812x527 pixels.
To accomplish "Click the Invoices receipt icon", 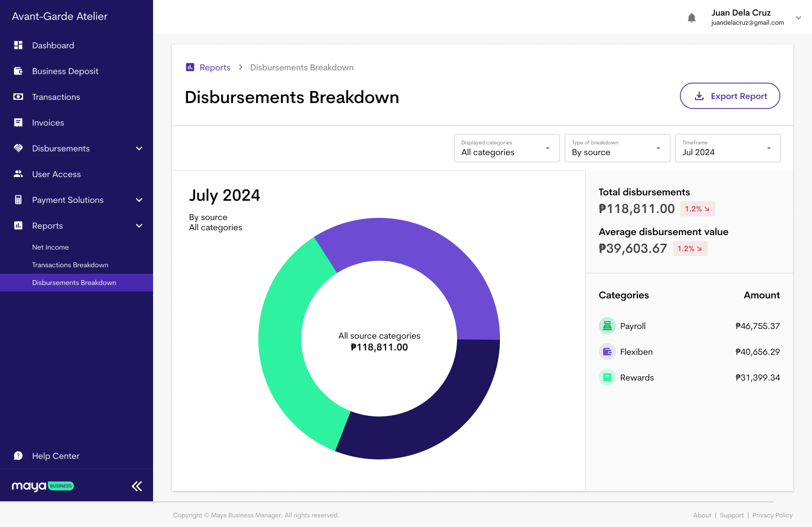I will click(x=18, y=123).
